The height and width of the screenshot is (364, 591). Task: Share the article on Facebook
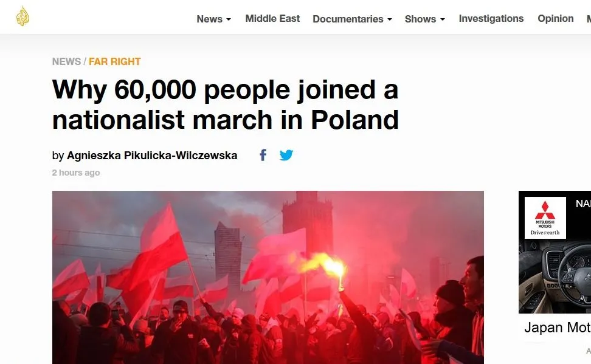263,156
